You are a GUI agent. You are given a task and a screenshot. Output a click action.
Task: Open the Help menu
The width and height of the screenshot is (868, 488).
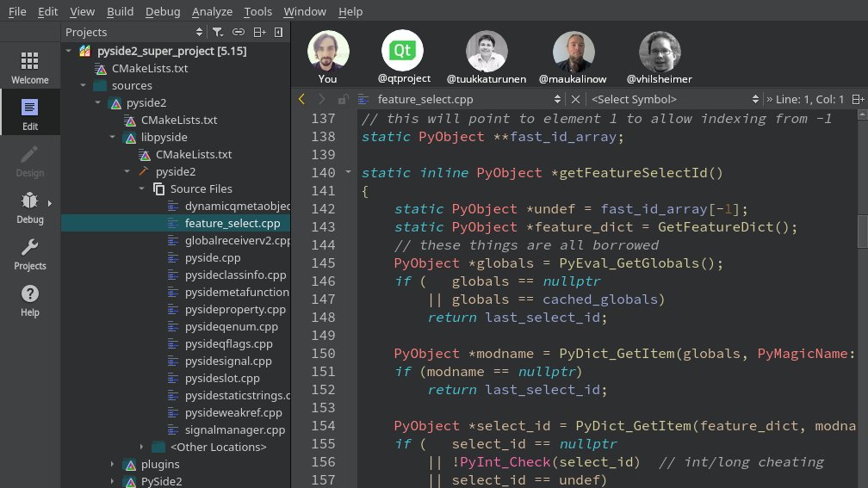(350, 12)
